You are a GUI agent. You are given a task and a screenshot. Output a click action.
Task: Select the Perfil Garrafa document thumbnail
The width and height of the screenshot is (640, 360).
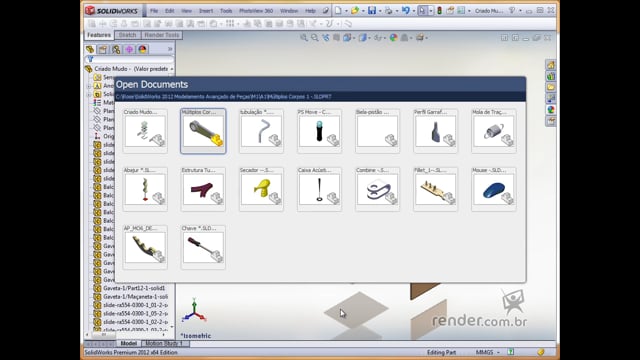436,131
